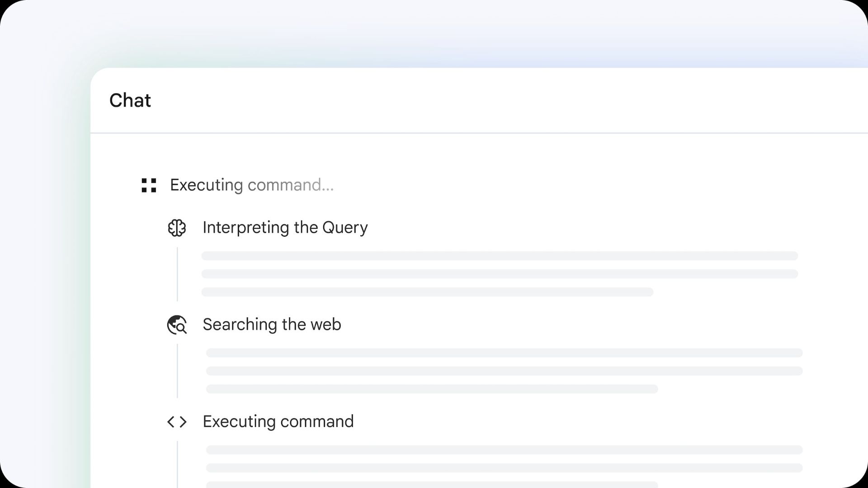Click second placeholder line under Executing command step
Image resolution: width=868 pixels, height=488 pixels.
pyautogui.click(x=504, y=468)
